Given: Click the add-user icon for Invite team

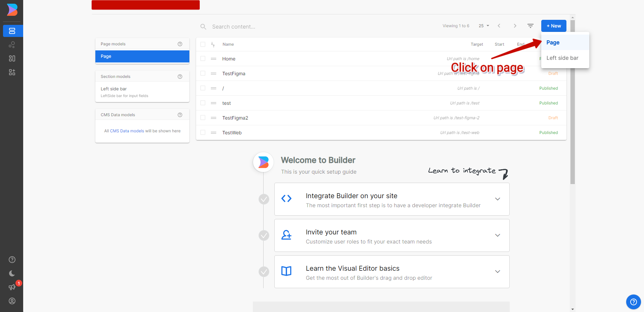Looking at the screenshot, I should click(286, 235).
